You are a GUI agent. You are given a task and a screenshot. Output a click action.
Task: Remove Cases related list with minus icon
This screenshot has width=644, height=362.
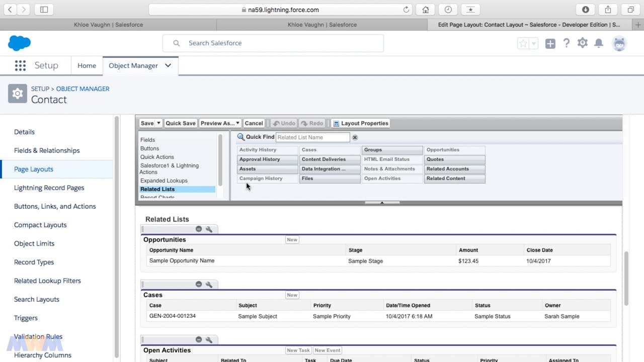tap(199, 285)
